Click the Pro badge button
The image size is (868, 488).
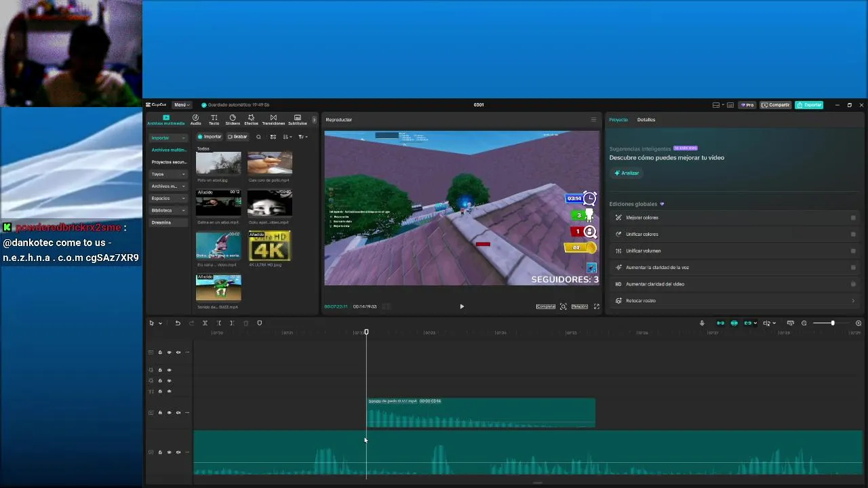748,105
